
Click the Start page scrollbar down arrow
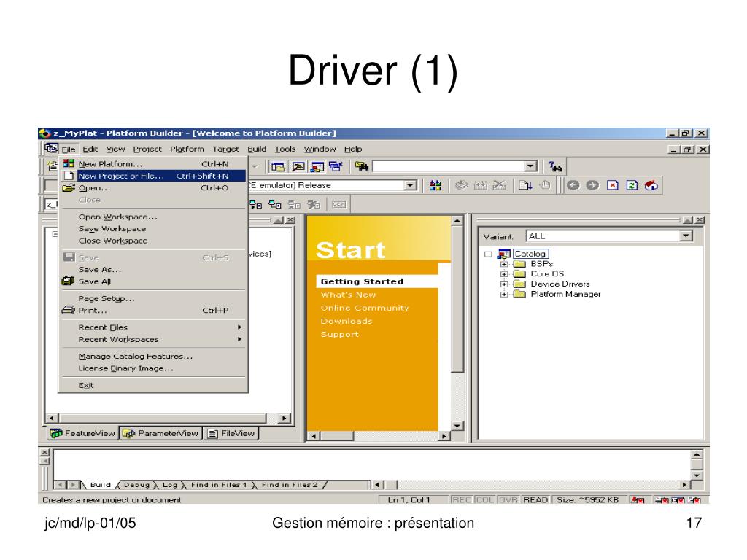click(457, 426)
